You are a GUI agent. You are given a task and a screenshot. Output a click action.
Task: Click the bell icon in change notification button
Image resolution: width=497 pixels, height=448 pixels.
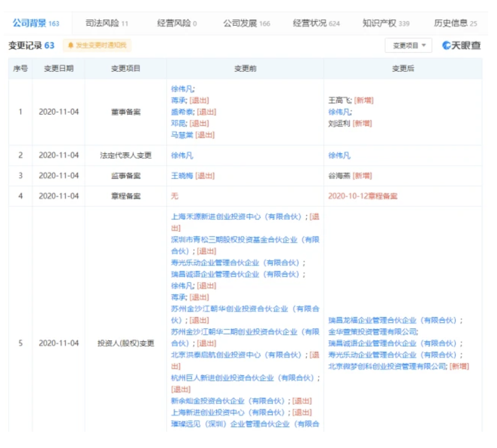pyautogui.click(x=71, y=45)
